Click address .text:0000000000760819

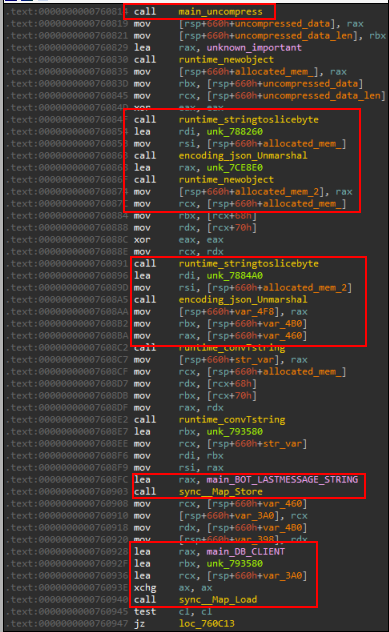(x=67, y=24)
